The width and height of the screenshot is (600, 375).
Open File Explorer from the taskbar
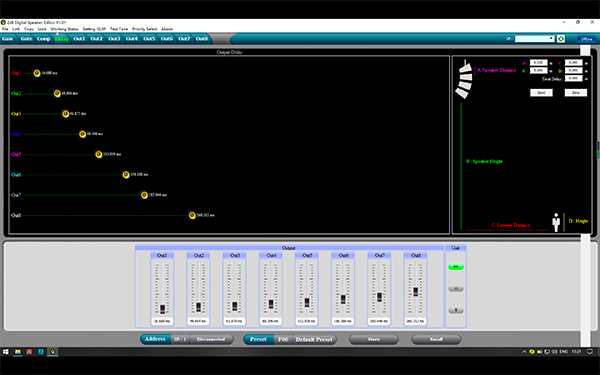point(18,351)
